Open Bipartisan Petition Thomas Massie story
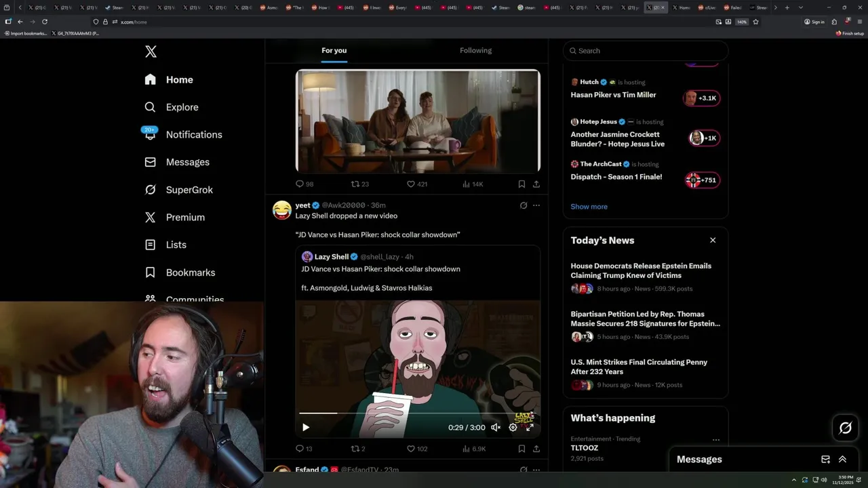868x488 pixels. (645, 319)
